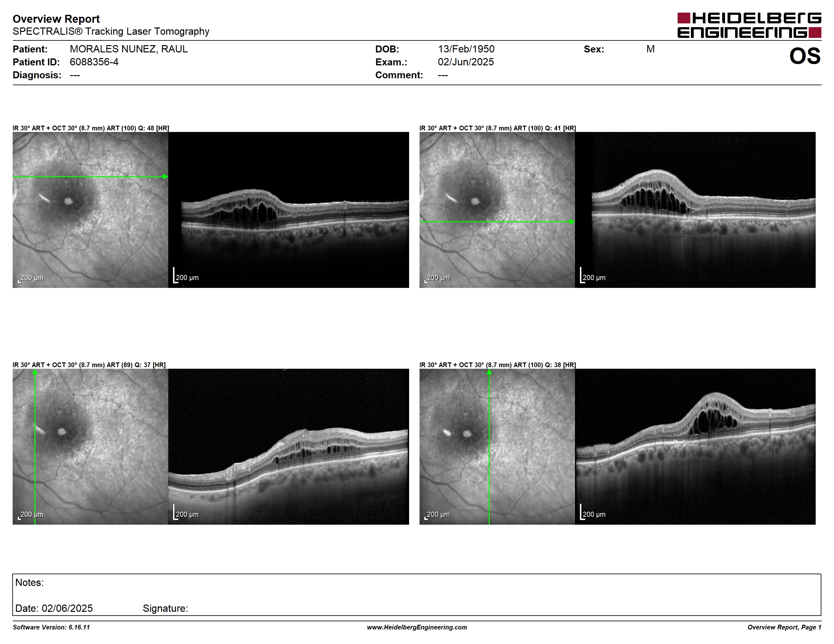Click the SPECTRALIS Tracking Laser Tomography subtitle
The image size is (834, 644).
111,31
